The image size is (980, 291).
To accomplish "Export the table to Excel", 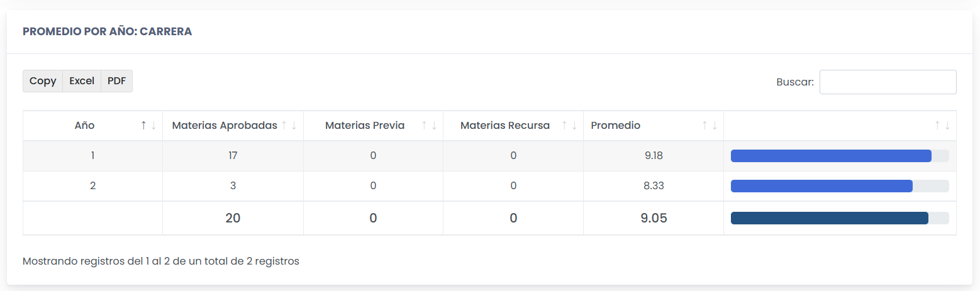I will pos(82,81).
